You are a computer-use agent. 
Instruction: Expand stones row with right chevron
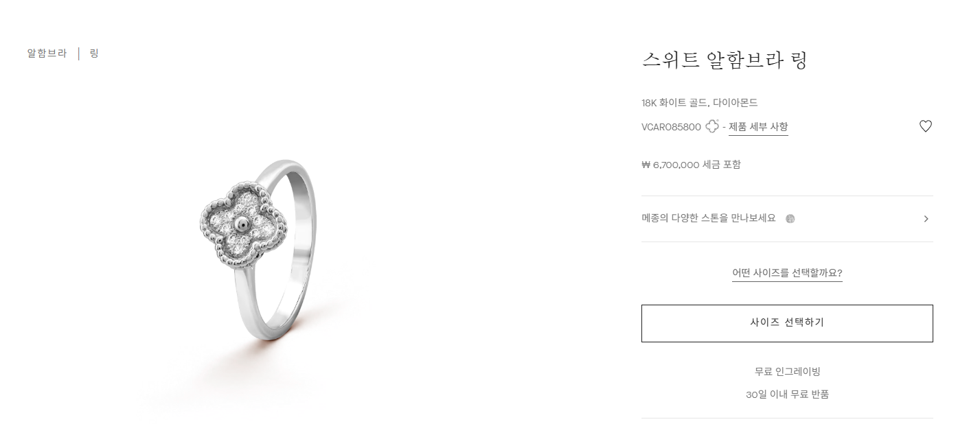(x=926, y=219)
